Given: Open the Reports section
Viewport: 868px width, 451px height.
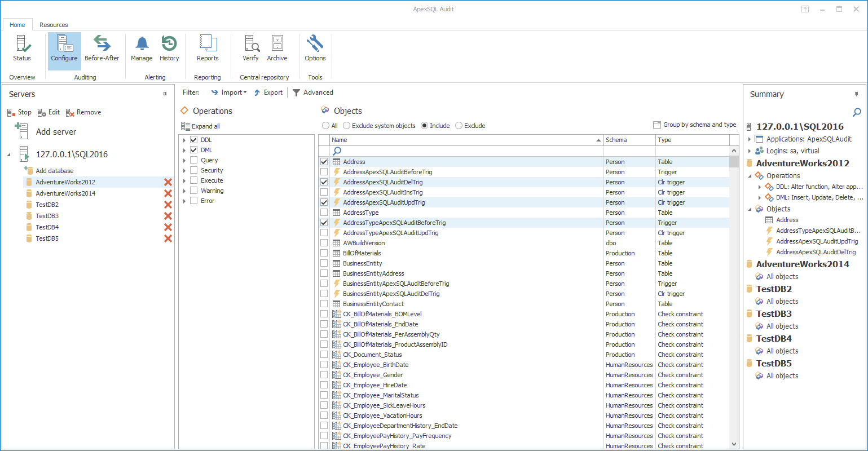Looking at the screenshot, I should [208, 50].
